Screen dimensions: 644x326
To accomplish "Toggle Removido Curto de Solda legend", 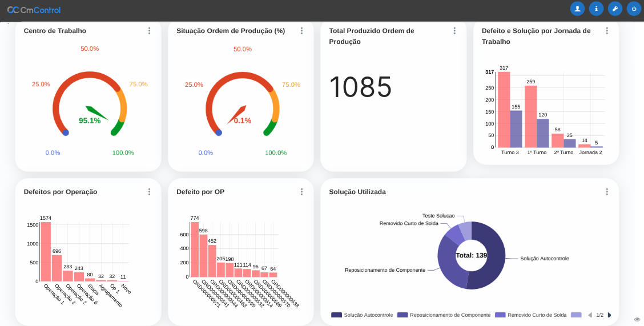I will (x=530, y=315).
